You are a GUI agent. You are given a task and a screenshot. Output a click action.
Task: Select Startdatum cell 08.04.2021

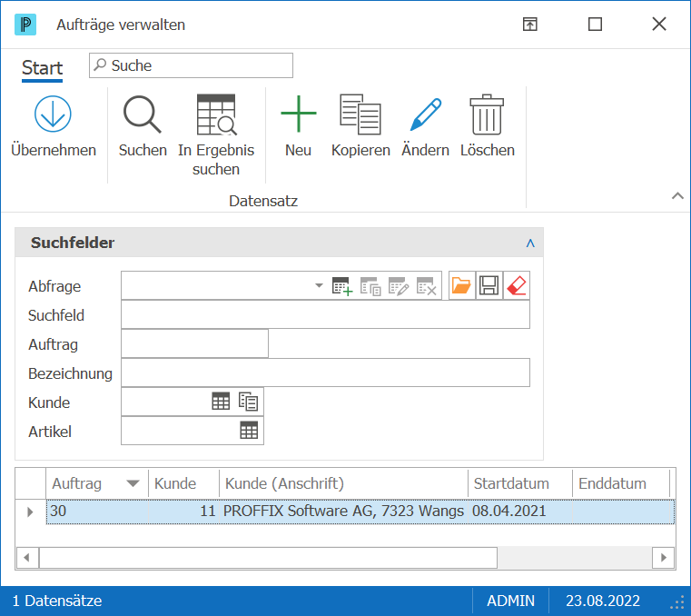pos(520,512)
